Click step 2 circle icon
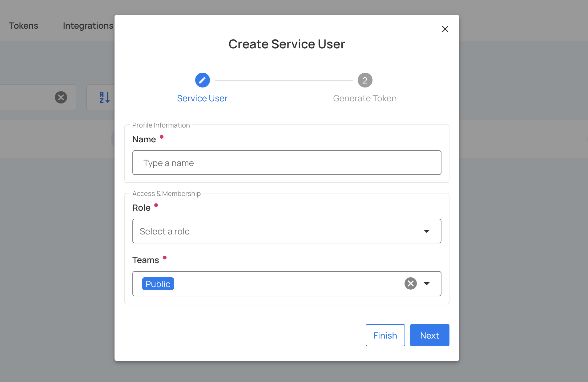Screen dimensions: 588x382 tap(365, 80)
